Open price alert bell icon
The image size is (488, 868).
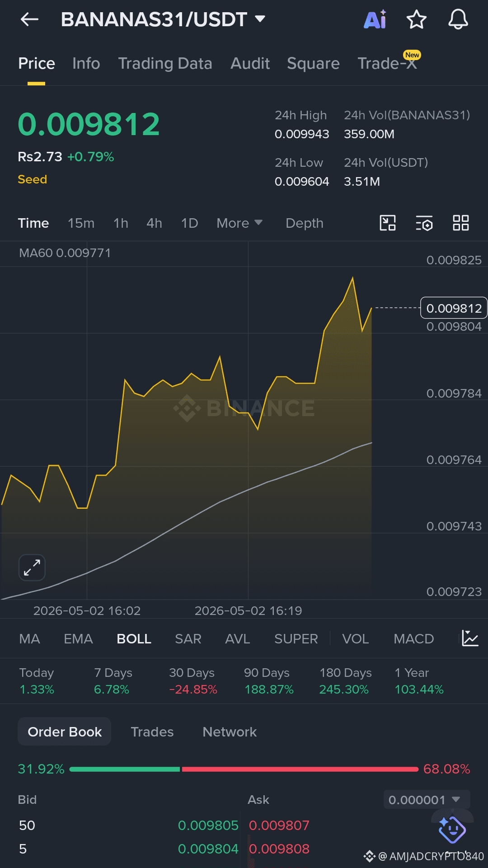[458, 19]
